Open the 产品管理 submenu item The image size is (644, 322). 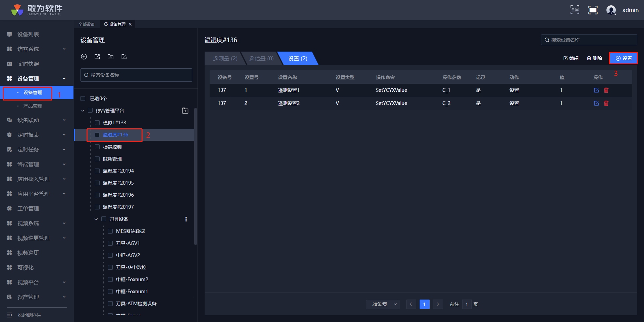[33, 106]
